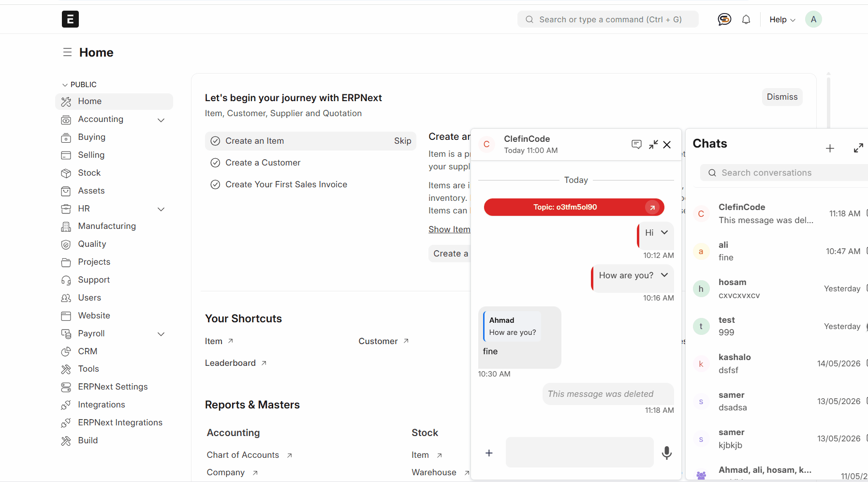The height and width of the screenshot is (482, 868).
Task: Start new chat with plus icon
Action: click(x=830, y=148)
